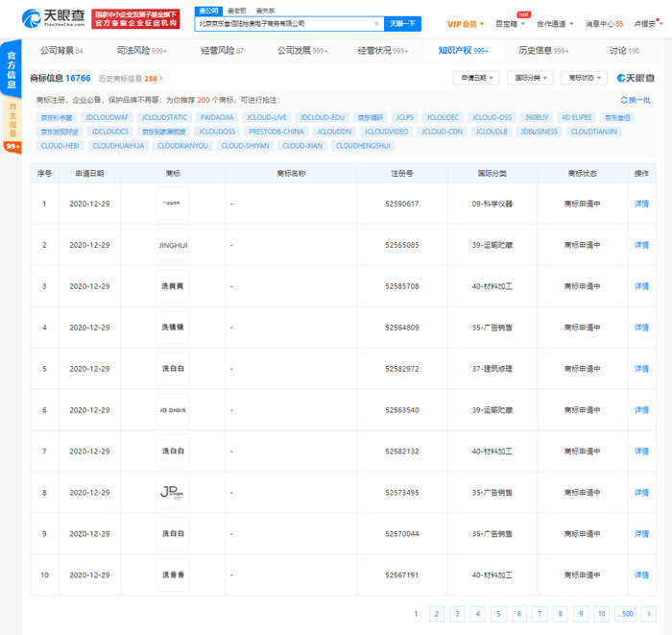Open the JINGHUI trademark thumbnail
The image size is (672, 635).
[x=173, y=245]
